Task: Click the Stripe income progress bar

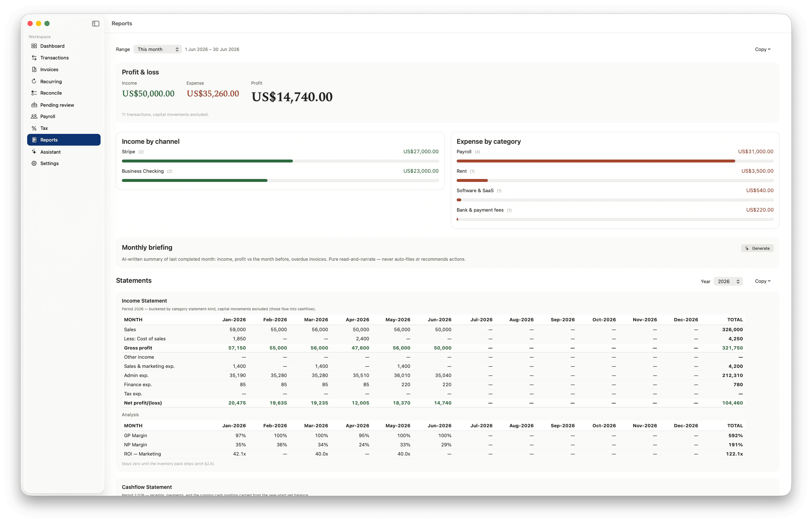Action: pyautogui.click(x=280, y=161)
